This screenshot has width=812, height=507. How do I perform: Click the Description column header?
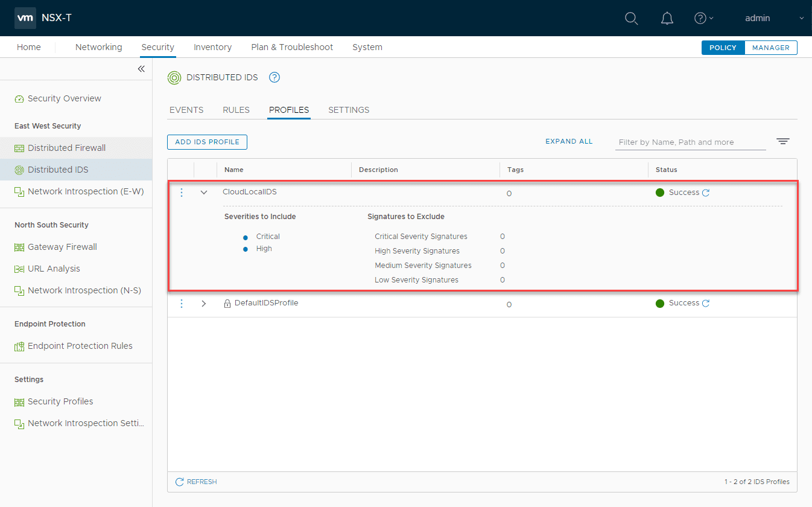point(378,170)
